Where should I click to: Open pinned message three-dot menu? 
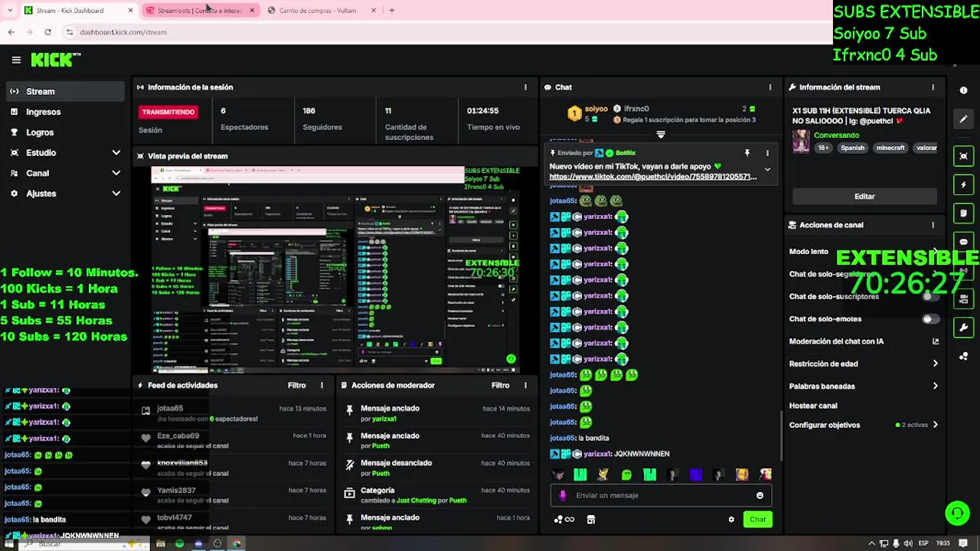[767, 153]
